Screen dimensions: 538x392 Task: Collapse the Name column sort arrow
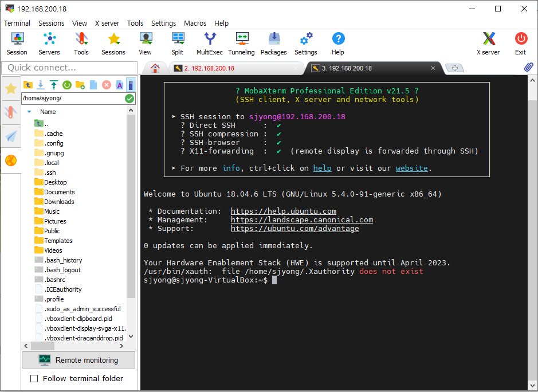click(x=29, y=112)
